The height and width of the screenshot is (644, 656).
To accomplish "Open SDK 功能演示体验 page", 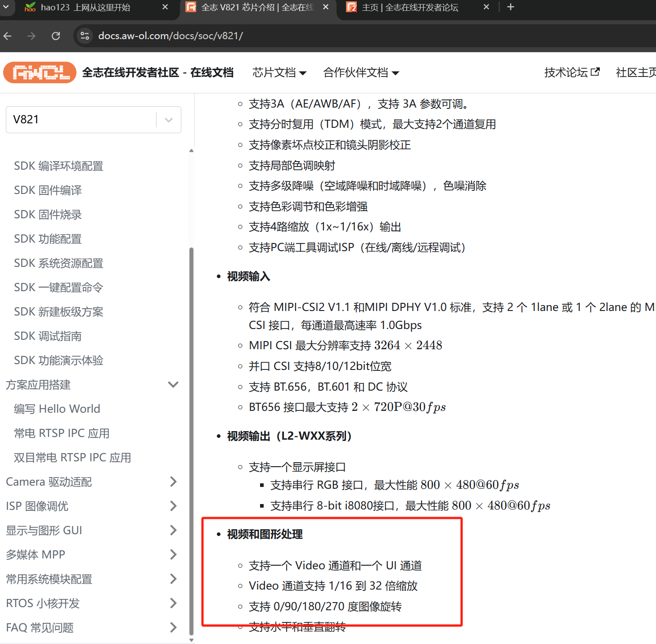I will 58,360.
